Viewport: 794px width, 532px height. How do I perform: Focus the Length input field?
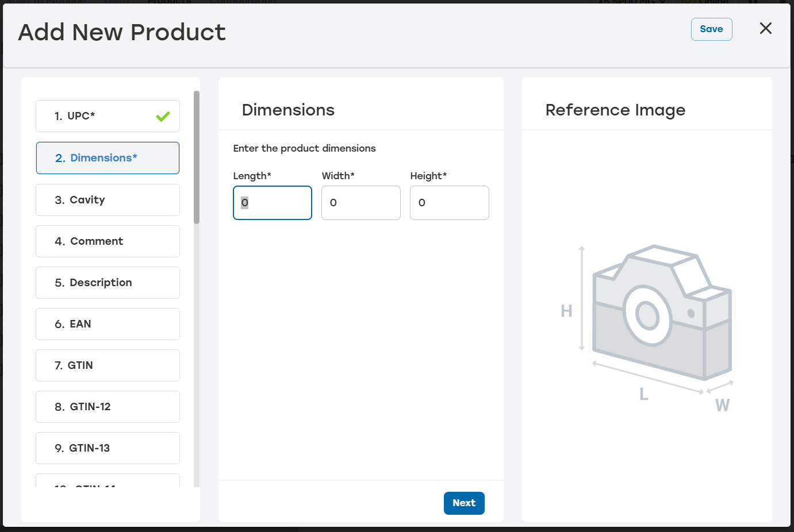(x=273, y=203)
